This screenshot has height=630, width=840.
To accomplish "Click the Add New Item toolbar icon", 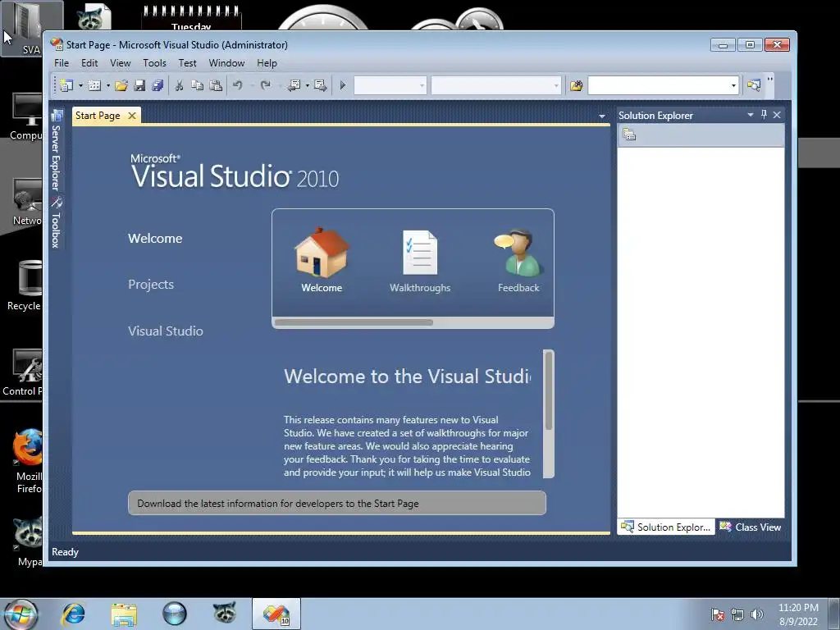I will (x=94, y=85).
